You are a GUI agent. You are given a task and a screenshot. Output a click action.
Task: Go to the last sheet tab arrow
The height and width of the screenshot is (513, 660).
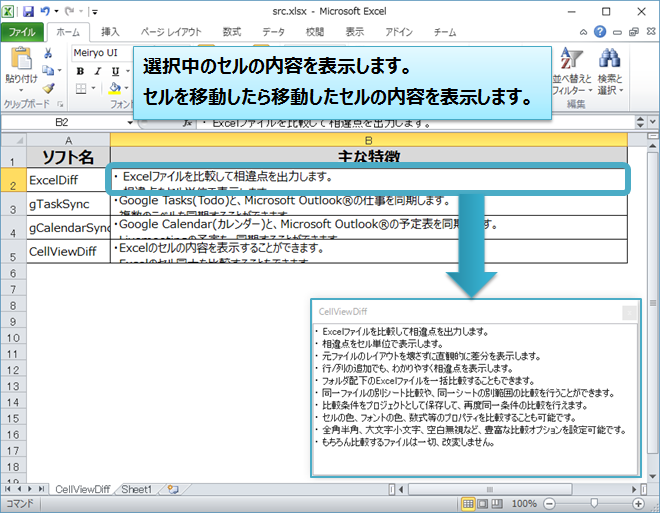click(41, 489)
